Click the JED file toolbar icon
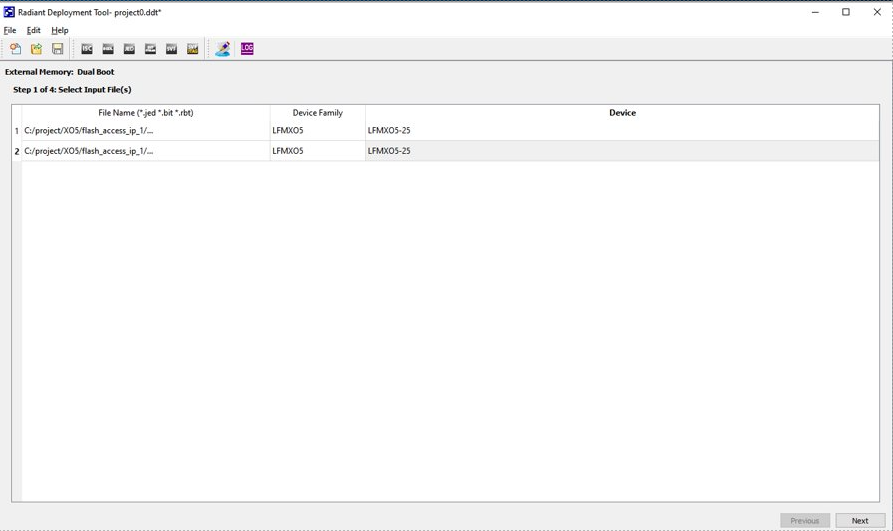The height and width of the screenshot is (531, 893). 129,49
